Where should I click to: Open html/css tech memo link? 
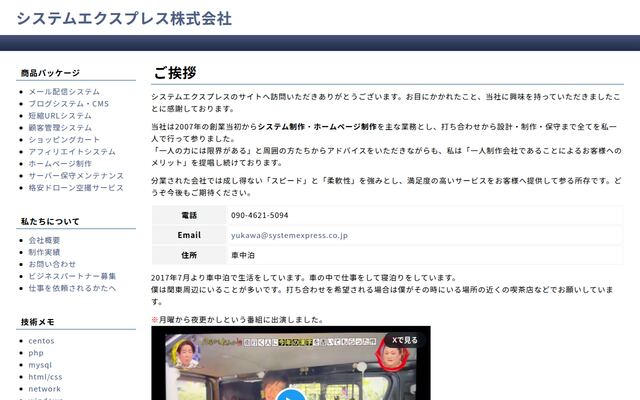point(45,377)
